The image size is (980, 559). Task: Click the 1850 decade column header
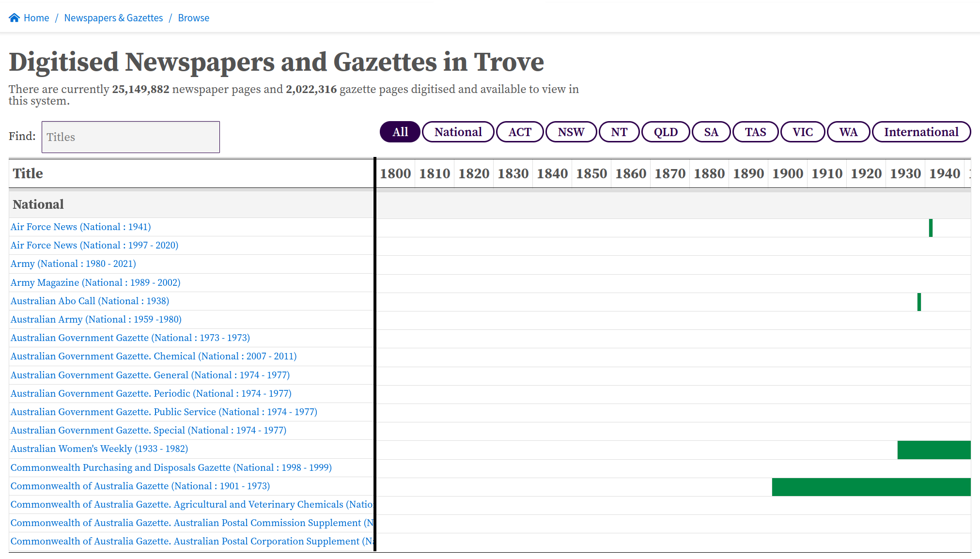tap(591, 173)
